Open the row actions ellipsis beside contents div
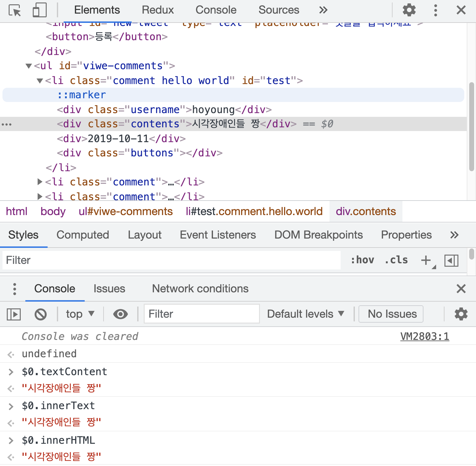The image size is (476, 466). coord(6,124)
